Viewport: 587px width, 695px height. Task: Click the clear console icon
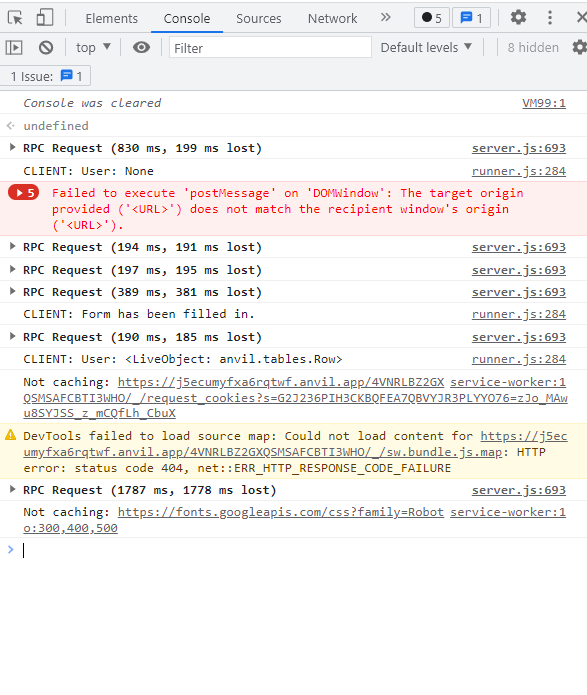46,47
